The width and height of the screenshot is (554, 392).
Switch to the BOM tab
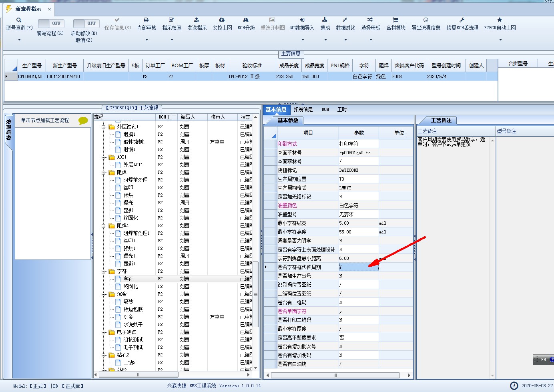[x=325, y=109]
